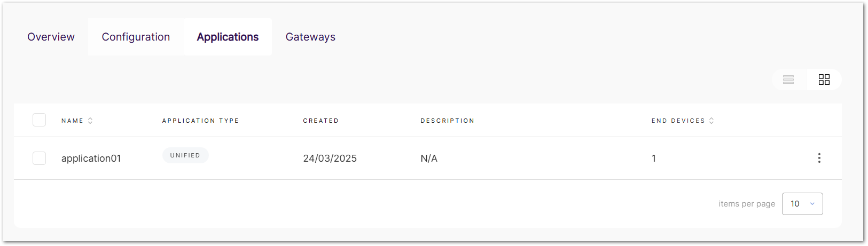Click the end devices count of 1

654,158
